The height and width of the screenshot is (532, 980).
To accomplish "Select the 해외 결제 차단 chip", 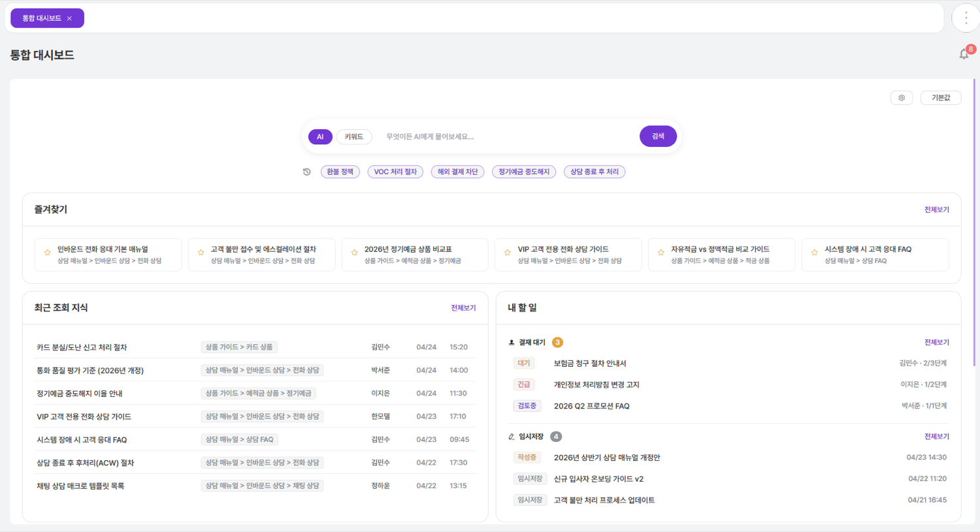I will 457,172.
